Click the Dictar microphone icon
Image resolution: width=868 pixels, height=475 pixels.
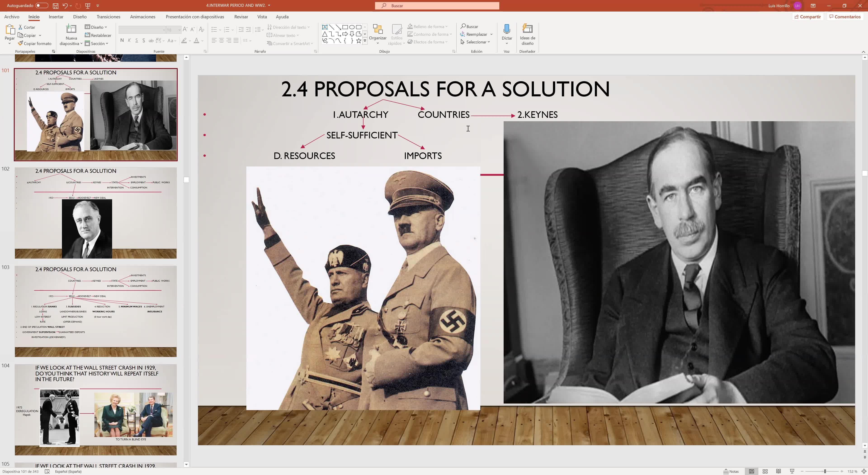tap(506, 29)
